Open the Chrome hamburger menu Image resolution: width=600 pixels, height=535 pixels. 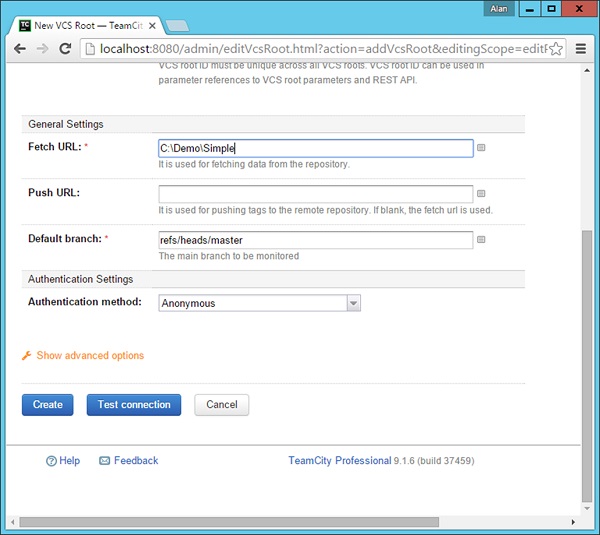pyautogui.click(x=581, y=48)
